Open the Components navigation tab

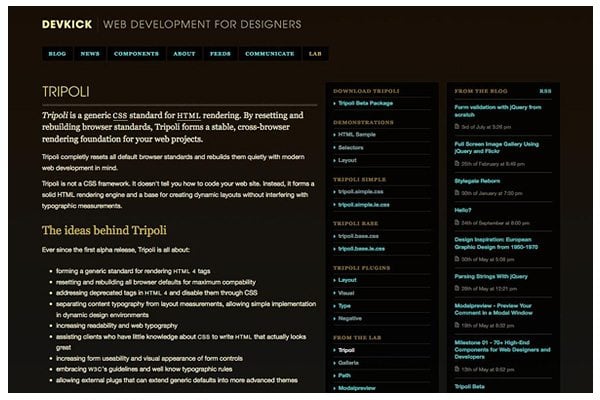136,54
